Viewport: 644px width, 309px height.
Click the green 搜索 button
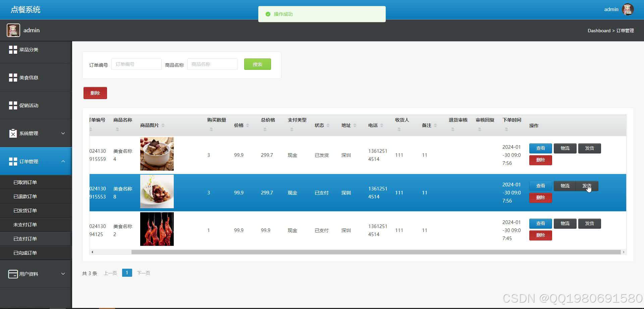point(258,64)
